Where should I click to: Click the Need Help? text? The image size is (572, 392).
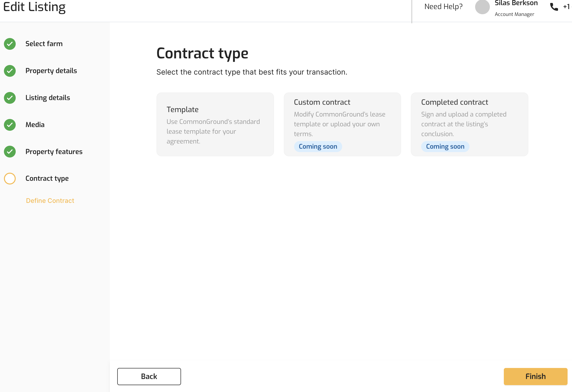[443, 7]
